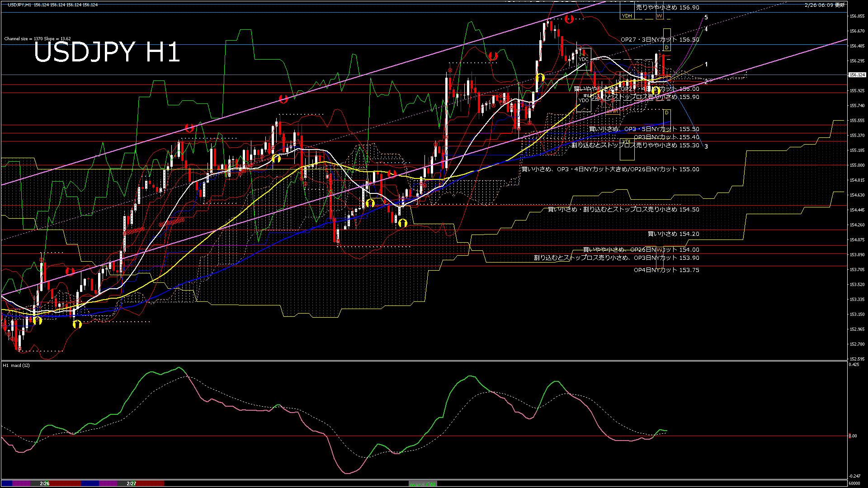
Task: Click the 2/26 date marker
Action: (x=44, y=483)
